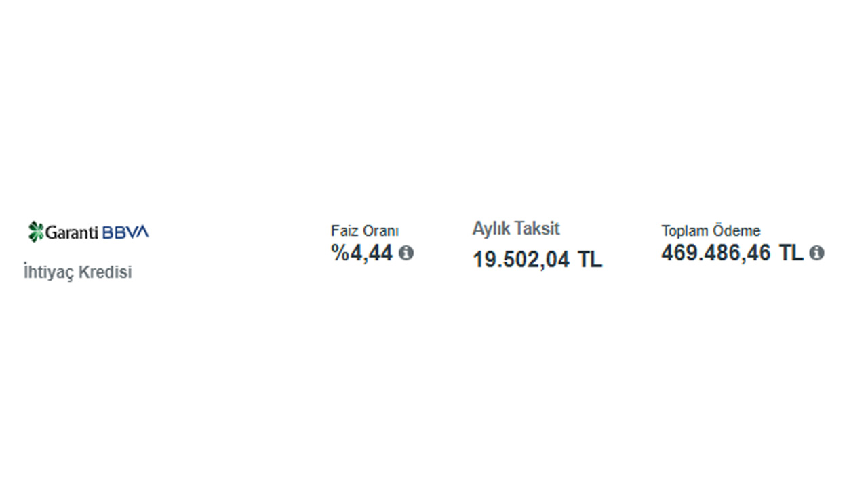The image size is (868, 488).
Task: Click the info icon beside %4,44 rate
Action: pyautogui.click(x=406, y=253)
